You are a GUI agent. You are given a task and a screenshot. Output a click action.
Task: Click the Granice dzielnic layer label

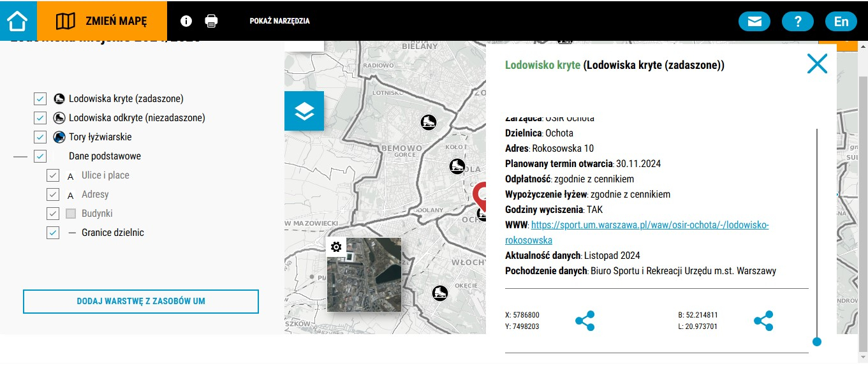point(113,233)
